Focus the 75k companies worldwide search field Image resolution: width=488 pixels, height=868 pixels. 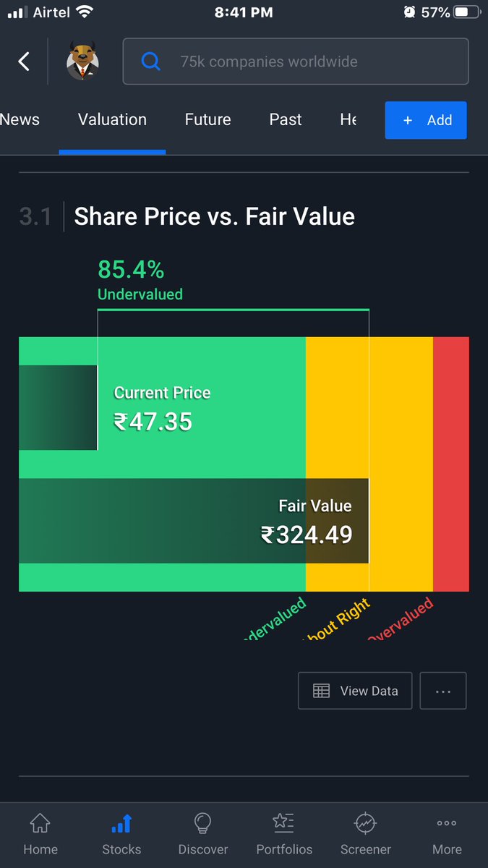tap(296, 61)
